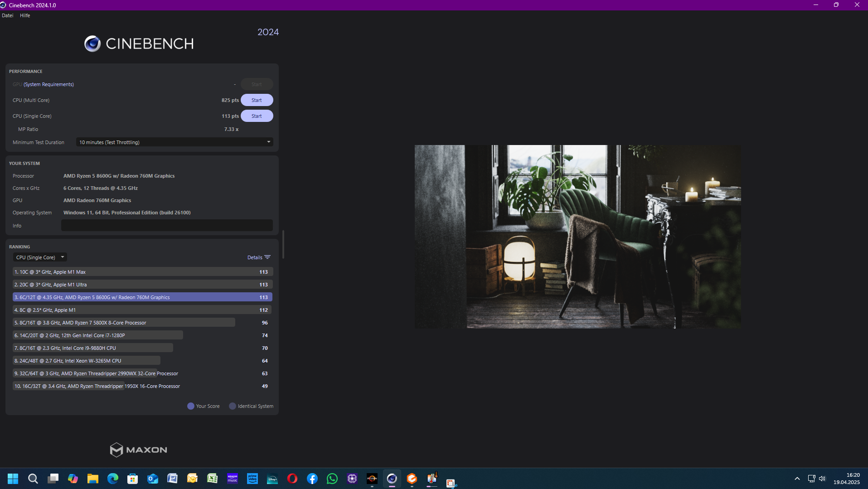This screenshot has height=489, width=868.
Task: Launch Opera browser from taskbar
Action: [x=292, y=479]
